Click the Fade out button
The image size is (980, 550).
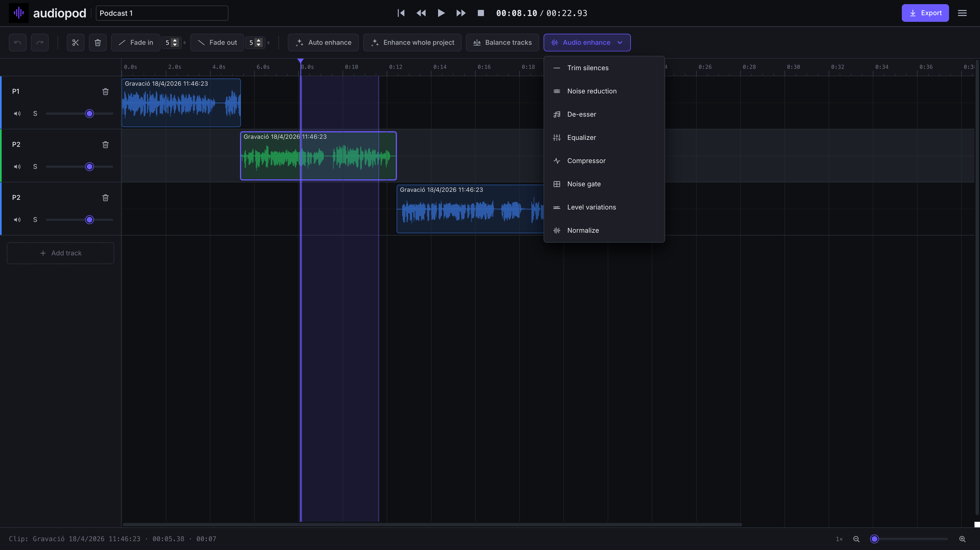pos(217,42)
